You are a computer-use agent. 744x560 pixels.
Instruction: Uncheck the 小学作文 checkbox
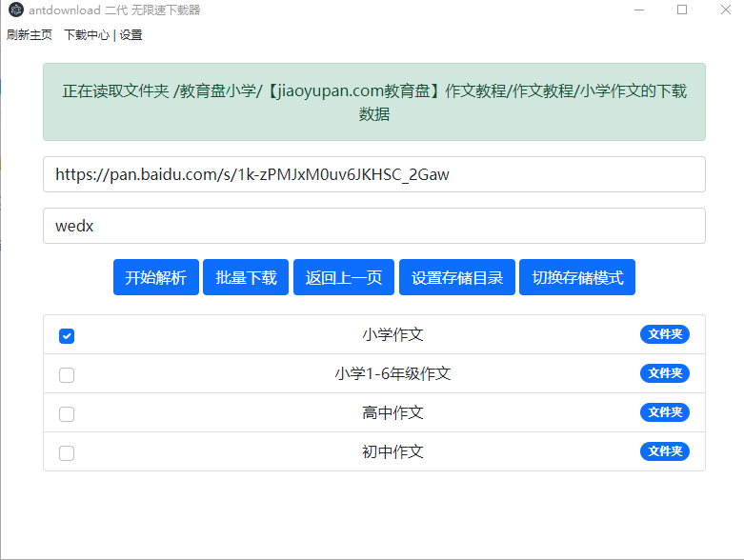(67, 336)
